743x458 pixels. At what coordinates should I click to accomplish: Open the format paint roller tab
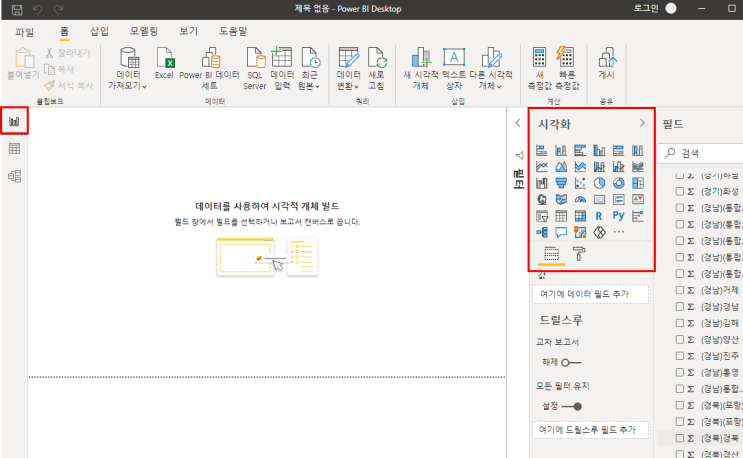pos(579,254)
